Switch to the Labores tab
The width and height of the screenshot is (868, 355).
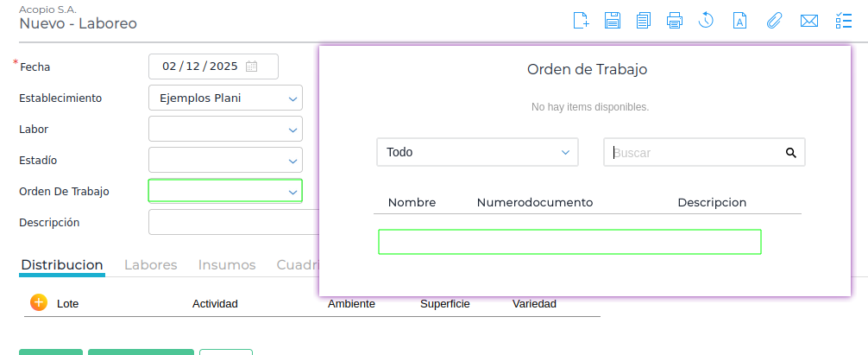coord(151,265)
